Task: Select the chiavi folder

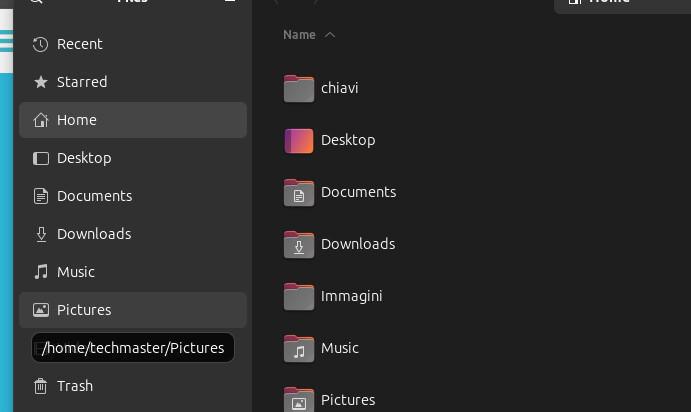Action: 339,88
